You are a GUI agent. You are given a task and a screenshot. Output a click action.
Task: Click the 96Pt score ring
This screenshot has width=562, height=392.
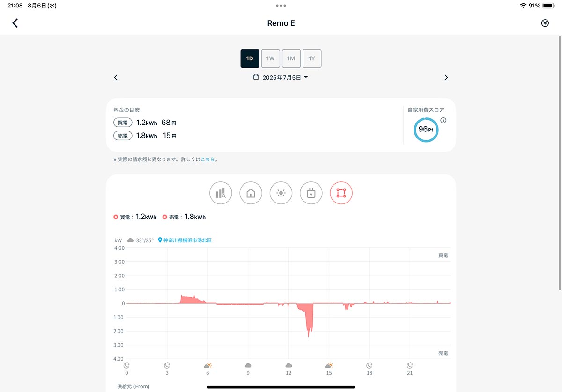426,130
